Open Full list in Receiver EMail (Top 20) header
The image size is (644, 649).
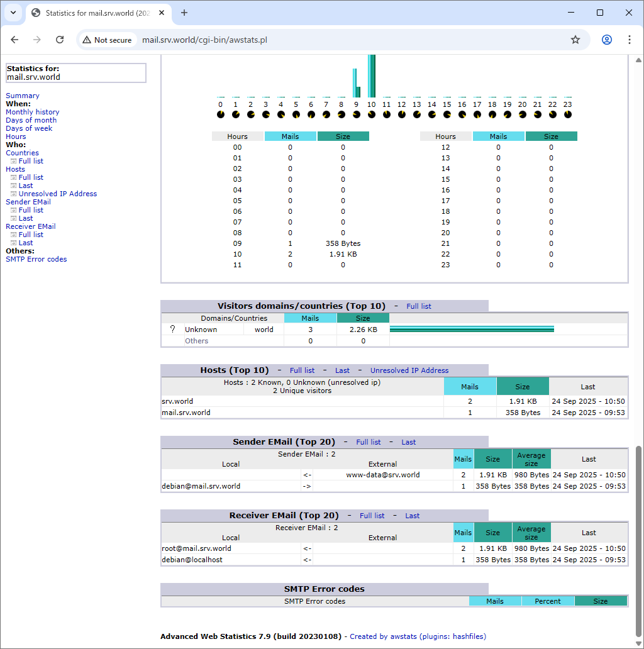click(372, 516)
